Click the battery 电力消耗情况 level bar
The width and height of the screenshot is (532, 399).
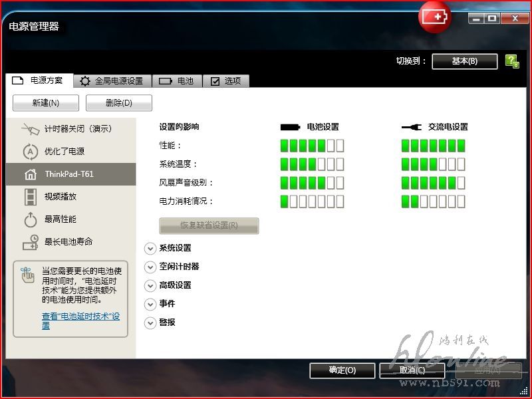[x=312, y=201]
